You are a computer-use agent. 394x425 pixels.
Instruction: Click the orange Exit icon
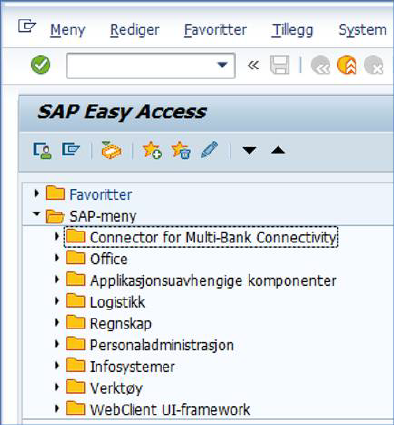[347, 65]
